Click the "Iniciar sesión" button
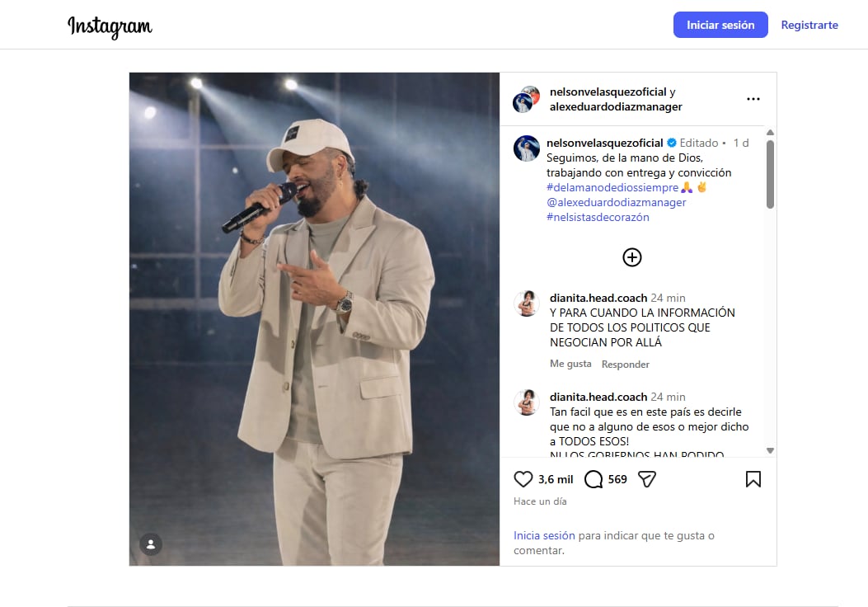 pyautogui.click(x=720, y=25)
